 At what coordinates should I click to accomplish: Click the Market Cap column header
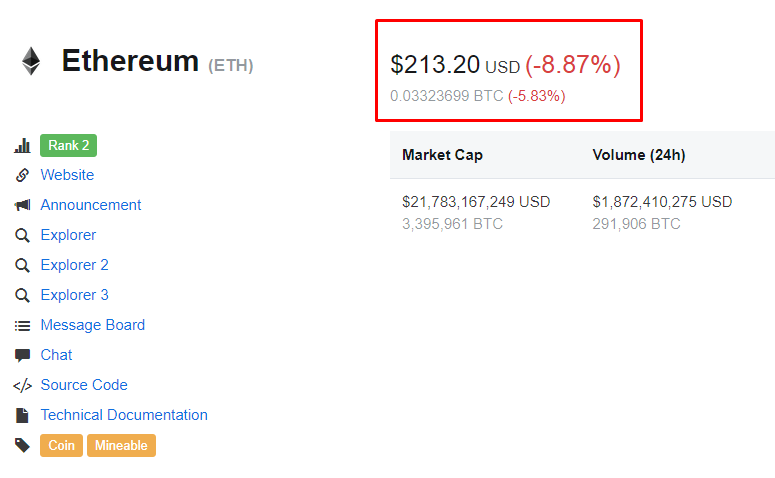coord(442,155)
